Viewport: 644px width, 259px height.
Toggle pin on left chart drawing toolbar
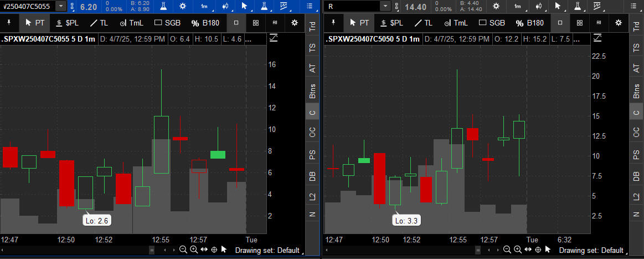coord(9,23)
